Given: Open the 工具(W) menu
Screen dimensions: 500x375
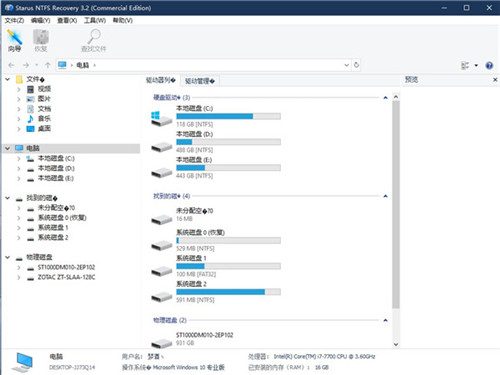Looking at the screenshot, I should [x=95, y=21].
